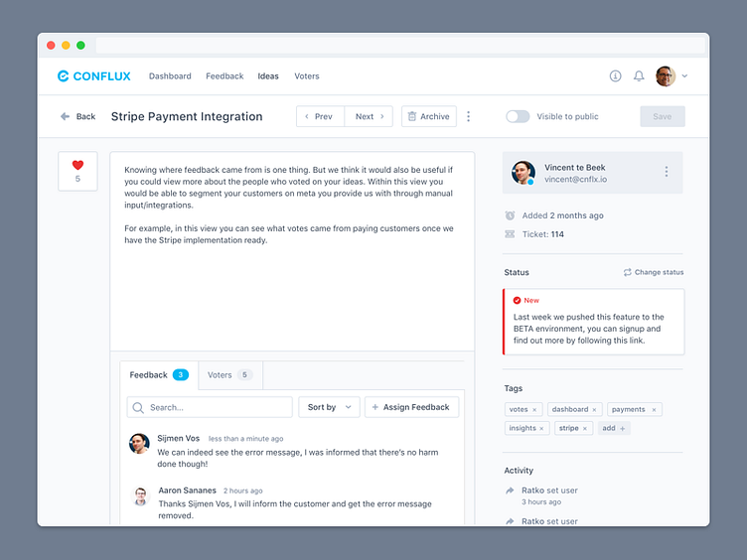Screen dimensions: 747x560
Task: Click the Conflux logo
Action: (x=93, y=76)
